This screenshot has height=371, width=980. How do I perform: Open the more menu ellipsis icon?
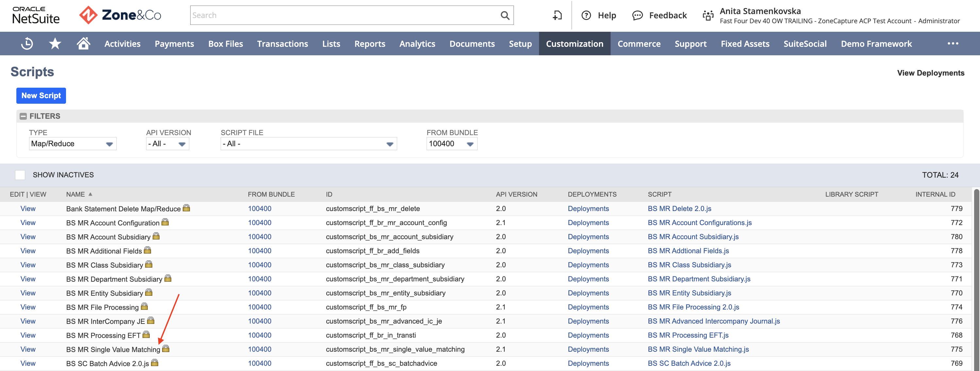click(953, 44)
